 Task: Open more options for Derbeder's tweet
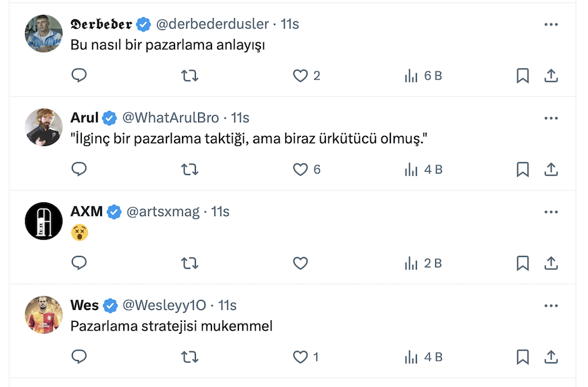coord(550,24)
